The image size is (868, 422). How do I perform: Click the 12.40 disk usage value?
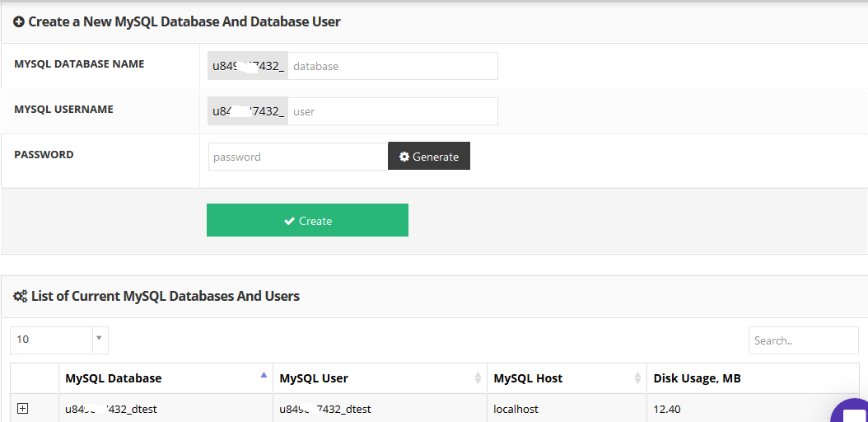click(667, 410)
